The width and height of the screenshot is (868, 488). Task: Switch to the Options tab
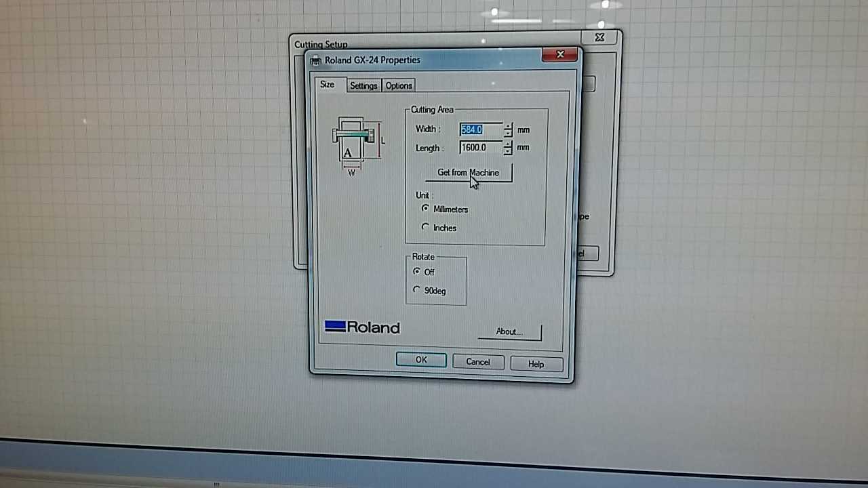399,85
